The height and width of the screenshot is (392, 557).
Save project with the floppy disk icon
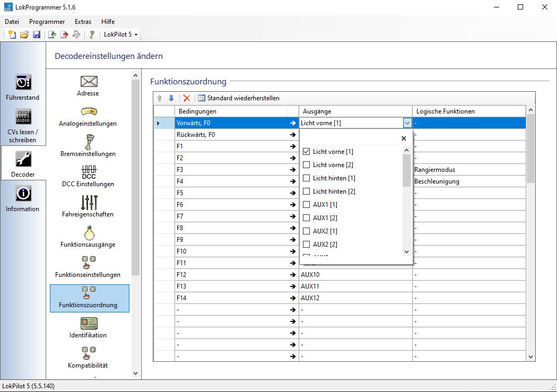36,34
